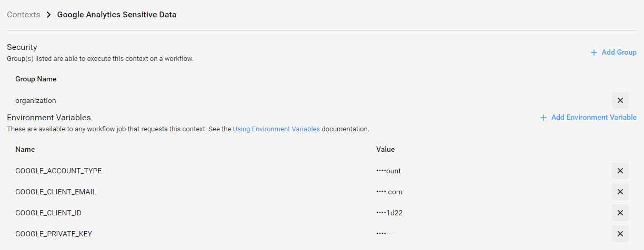This screenshot has height=250, width=644.
Task: Click the masked value ending in .com
Action: 389,192
